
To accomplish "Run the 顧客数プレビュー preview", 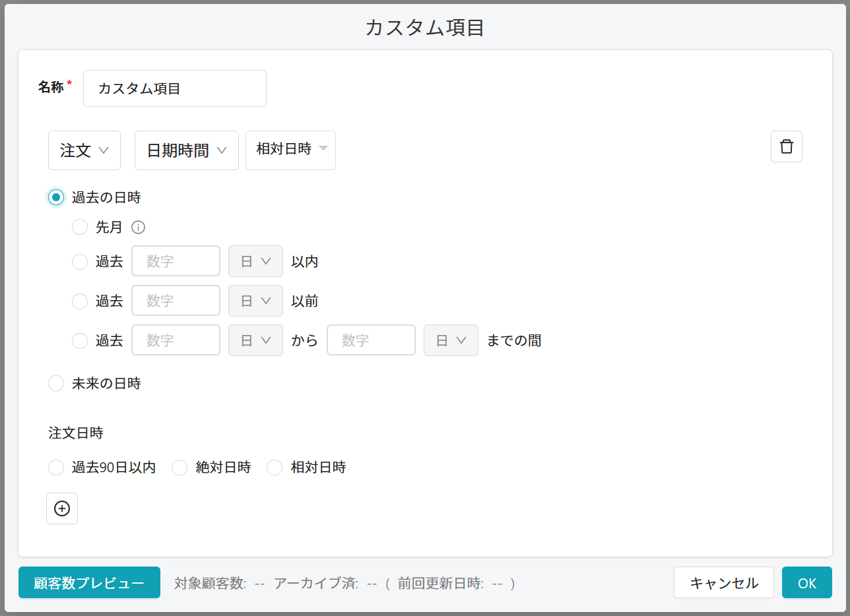I will 89,582.
